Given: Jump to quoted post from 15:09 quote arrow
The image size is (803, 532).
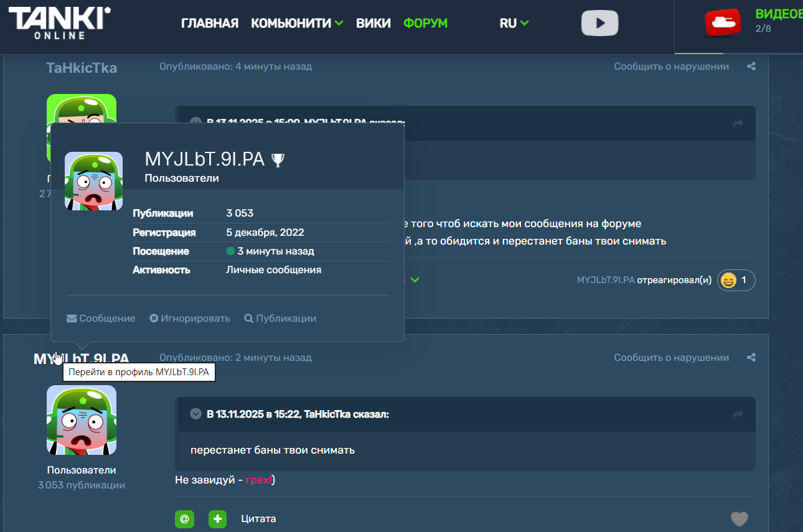Looking at the screenshot, I should [x=738, y=124].
